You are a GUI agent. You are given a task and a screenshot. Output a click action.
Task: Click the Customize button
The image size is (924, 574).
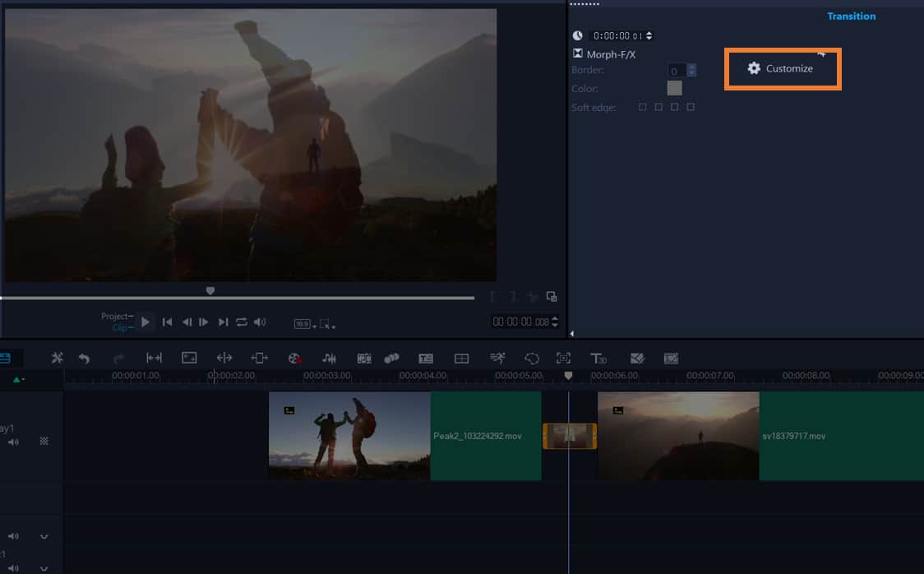pos(781,69)
